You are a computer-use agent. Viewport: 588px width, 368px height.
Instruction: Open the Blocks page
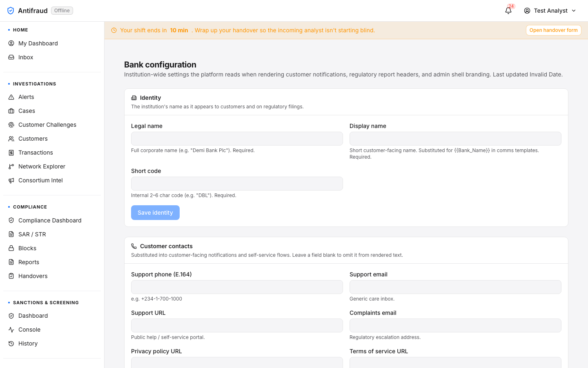(x=52, y=248)
